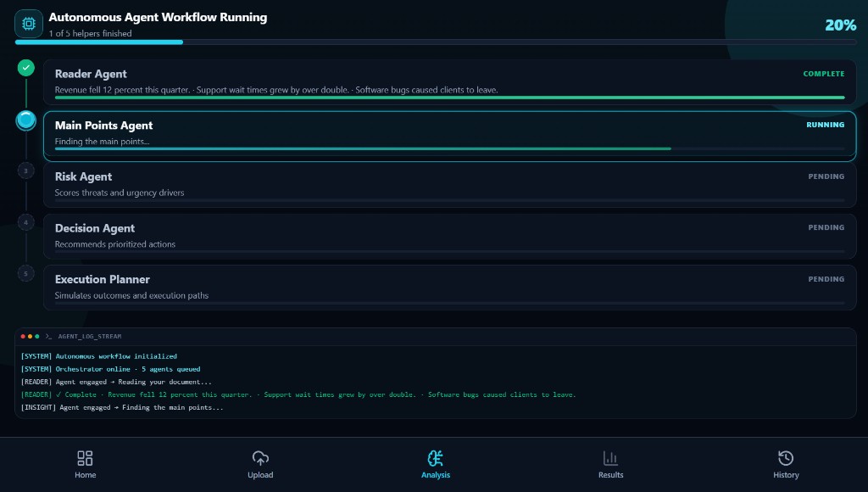Click the RUNNING status on Main Points Agent
Image resolution: width=868 pixels, height=492 pixels.
pos(826,125)
